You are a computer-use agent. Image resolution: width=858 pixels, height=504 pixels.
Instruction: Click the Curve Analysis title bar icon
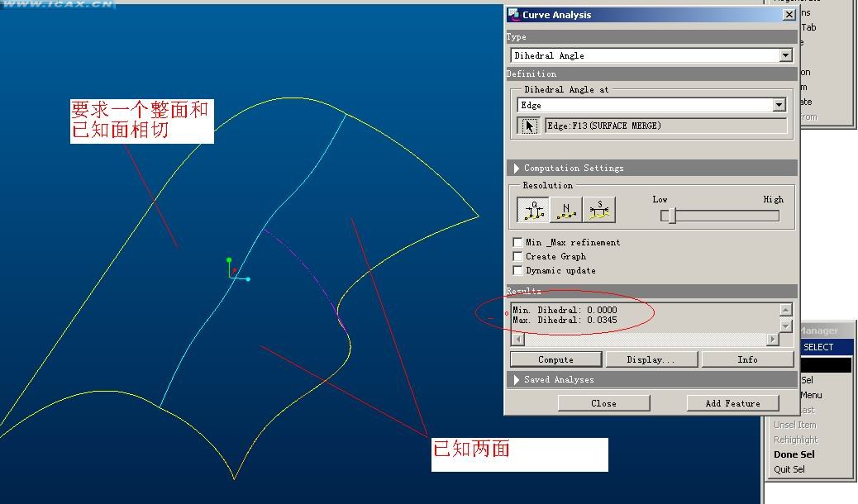pyautogui.click(x=513, y=15)
